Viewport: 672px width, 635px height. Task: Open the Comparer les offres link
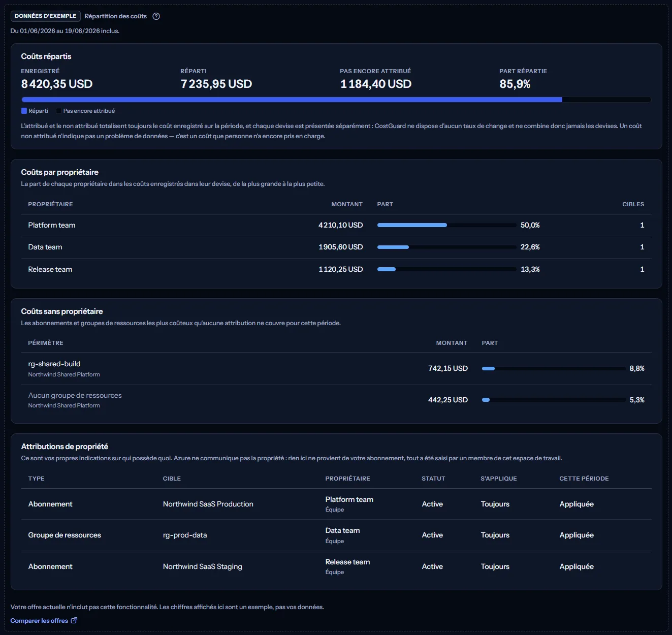click(x=44, y=621)
